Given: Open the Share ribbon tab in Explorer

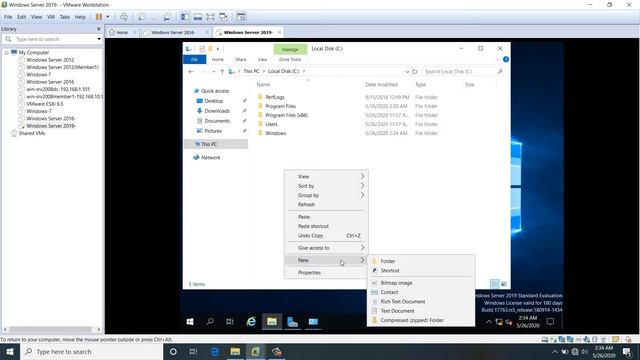Looking at the screenshot, I should pyautogui.click(x=240, y=60).
